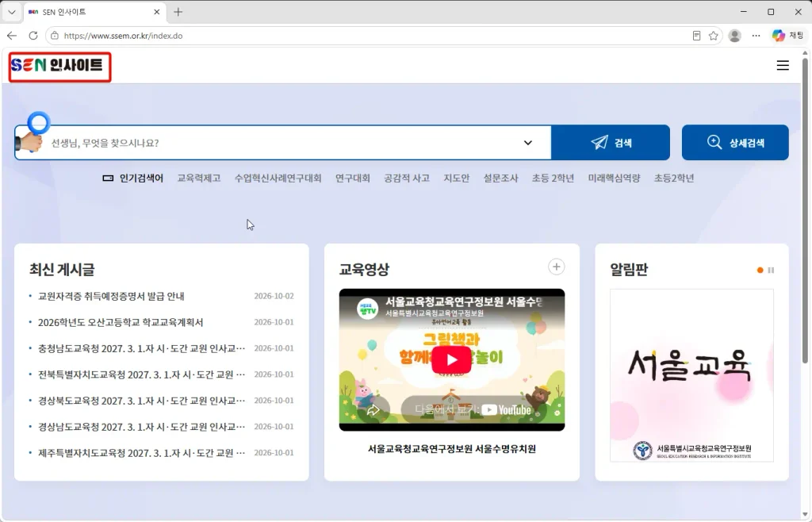View site information lock icon
Image resolution: width=812 pixels, height=522 pixels.
pos(55,36)
